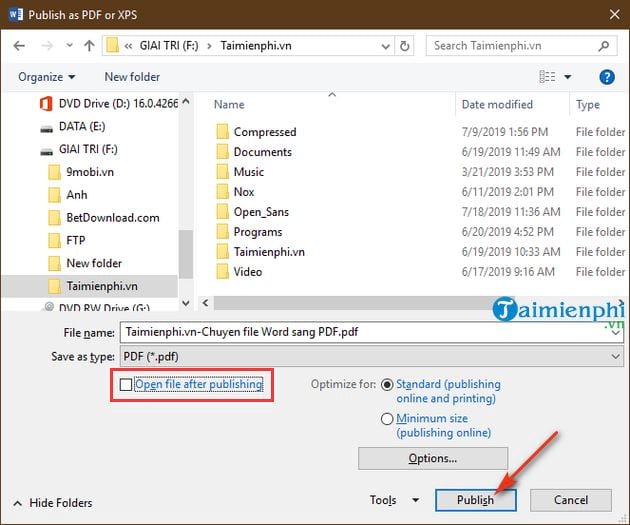
Task: Collapse with Hide Folders
Action: coord(53,503)
